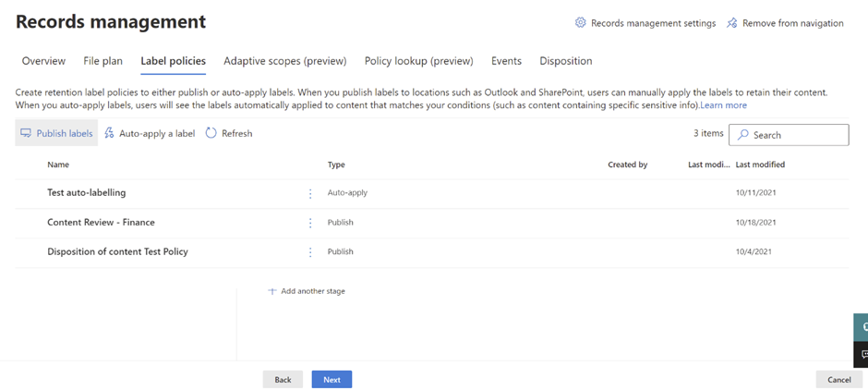Switch to the Overview tab
This screenshot has height=390, width=868.
pos(43,61)
